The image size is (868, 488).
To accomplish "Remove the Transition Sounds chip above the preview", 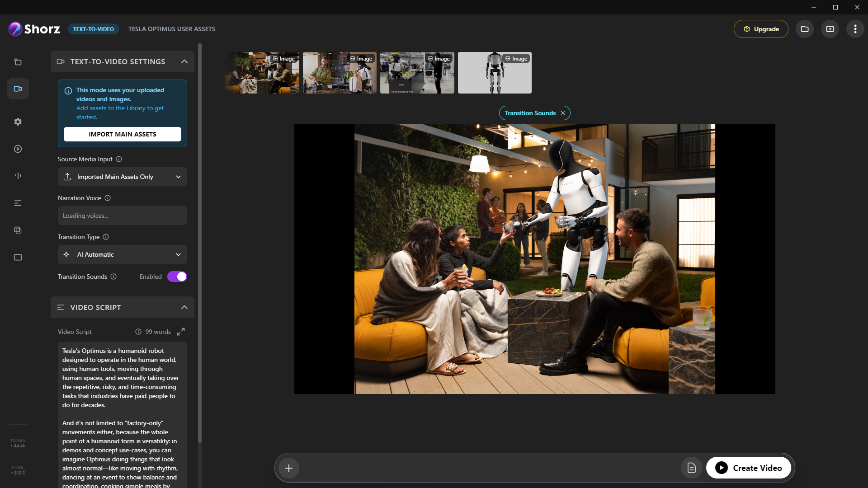I will click(x=563, y=113).
